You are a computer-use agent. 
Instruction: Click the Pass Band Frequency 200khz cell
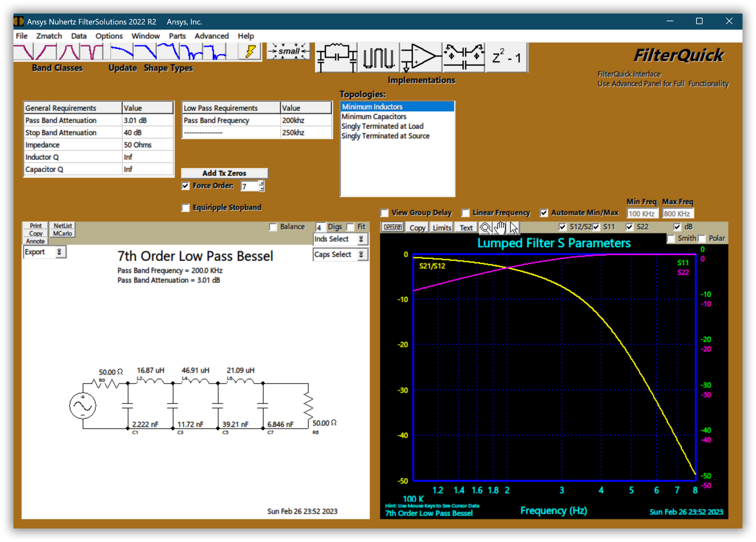pyautogui.click(x=306, y=120)
